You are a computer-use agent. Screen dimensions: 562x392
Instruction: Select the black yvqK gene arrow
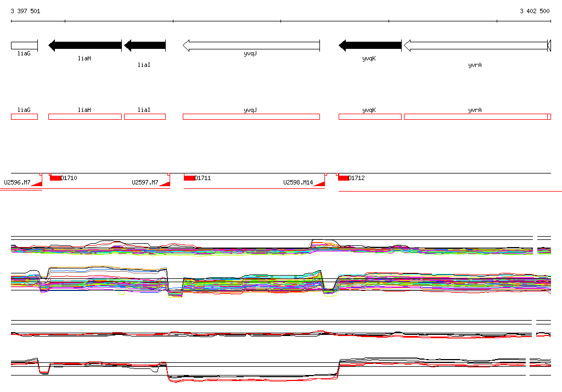click(x=370, y=46)
